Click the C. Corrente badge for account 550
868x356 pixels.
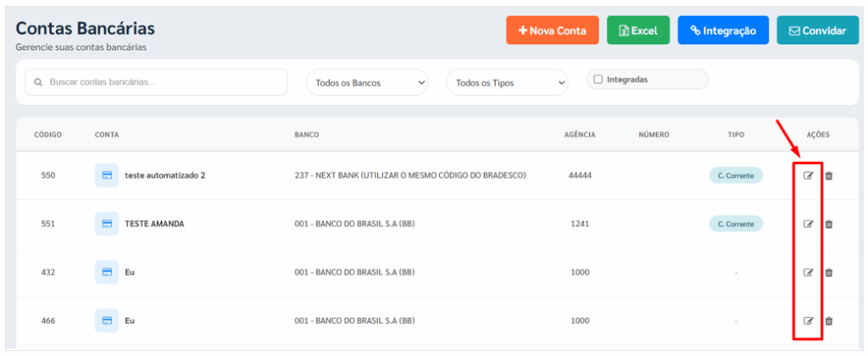(736, 175)
